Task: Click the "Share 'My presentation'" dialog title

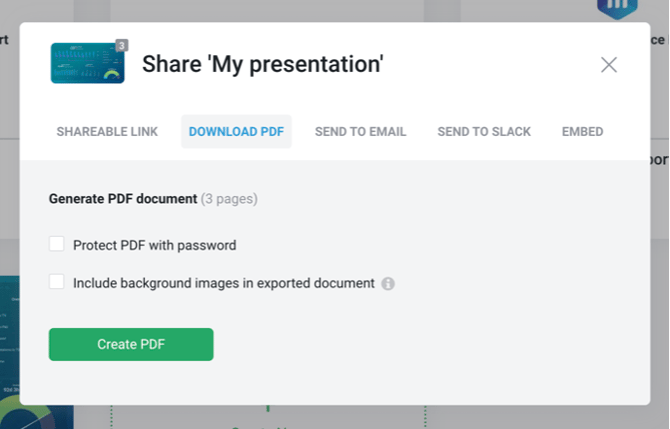Action: [263, 65]
